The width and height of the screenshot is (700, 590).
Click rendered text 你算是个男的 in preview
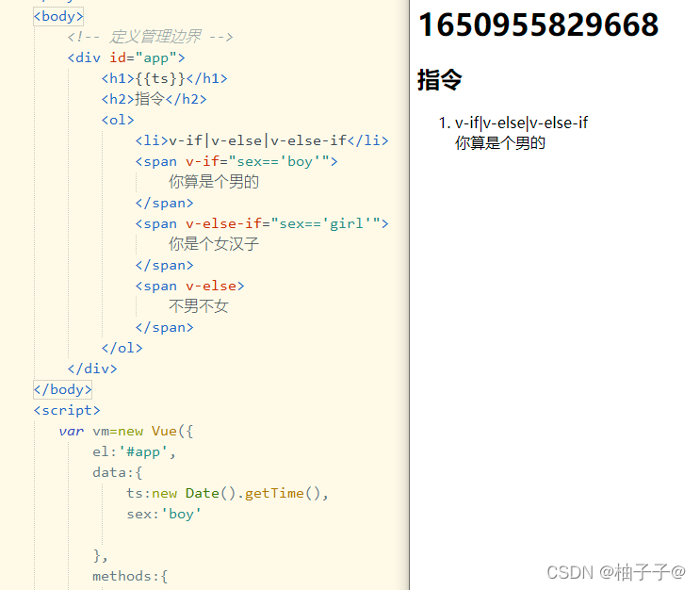[500, 143]
